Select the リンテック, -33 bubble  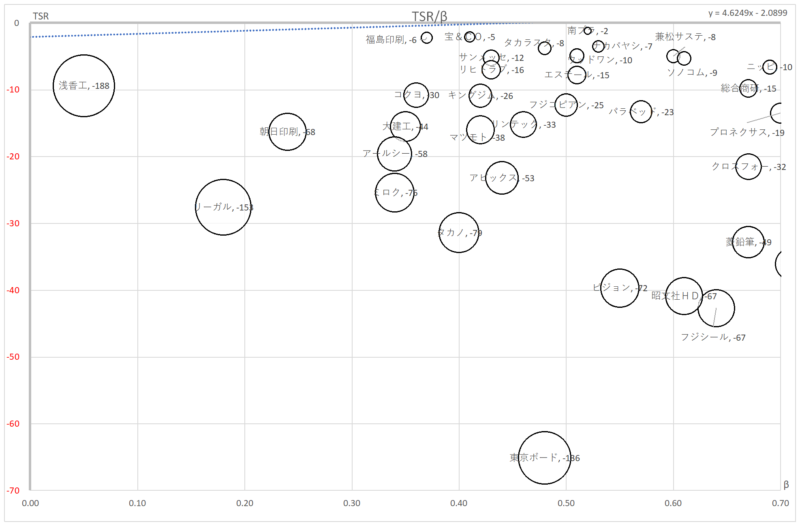[x=523, y=124]
